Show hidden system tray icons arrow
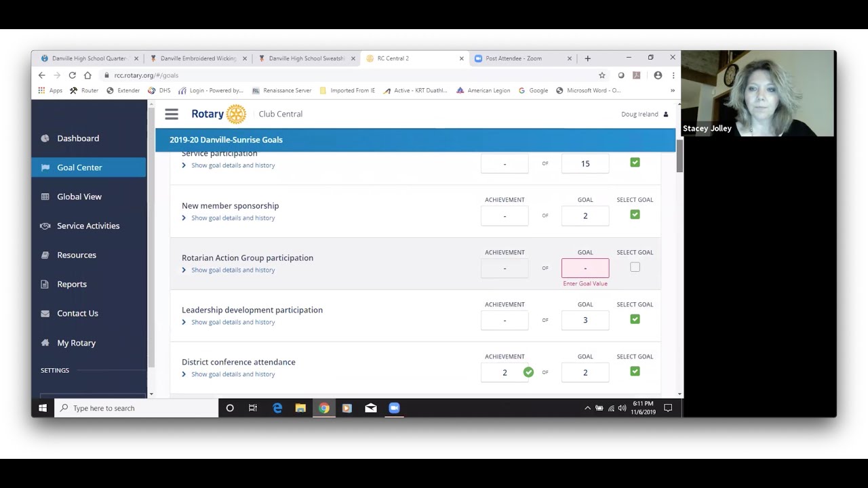868x488 pixels. pos(587,408)
